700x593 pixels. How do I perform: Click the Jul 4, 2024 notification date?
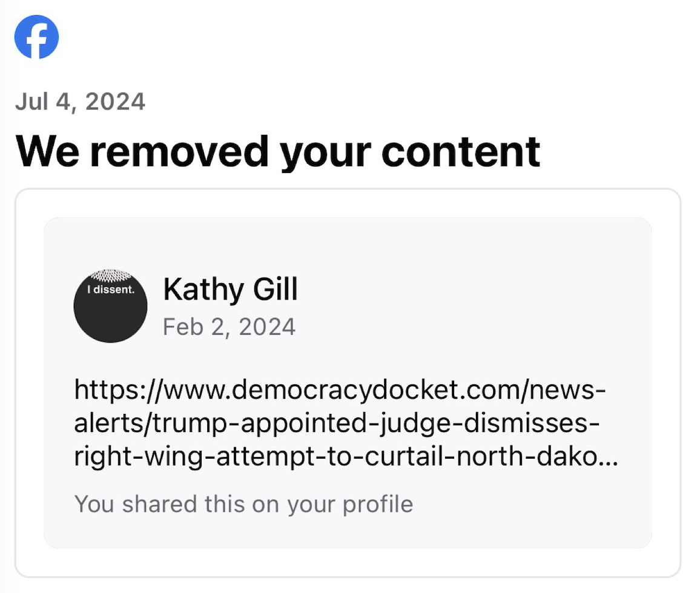[80, 101]
